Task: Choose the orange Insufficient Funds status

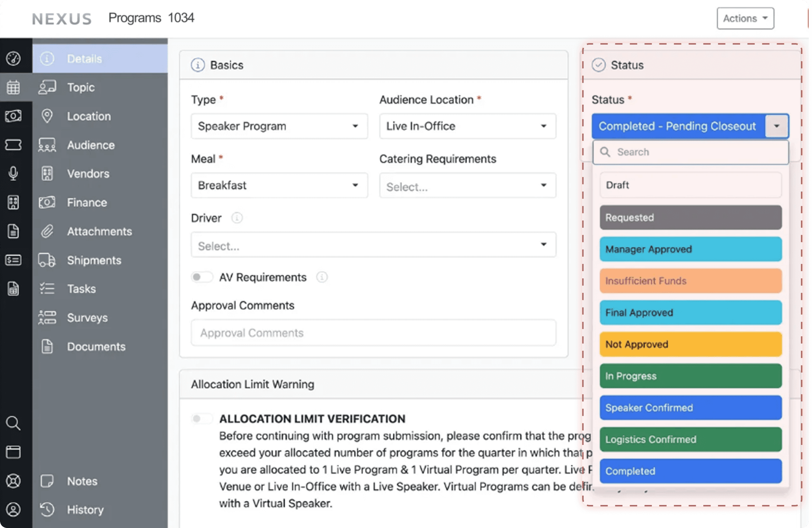Action: [690, 281]
